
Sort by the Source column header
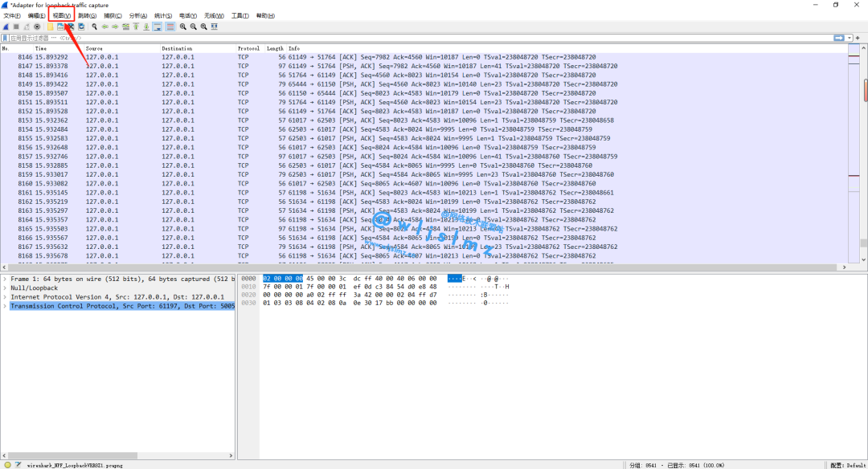(x=122, y=49)
